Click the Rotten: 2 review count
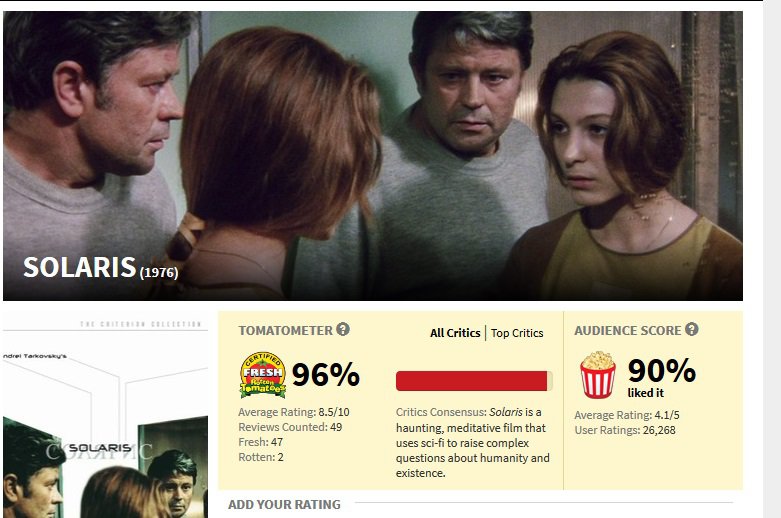 click(262, 457)
